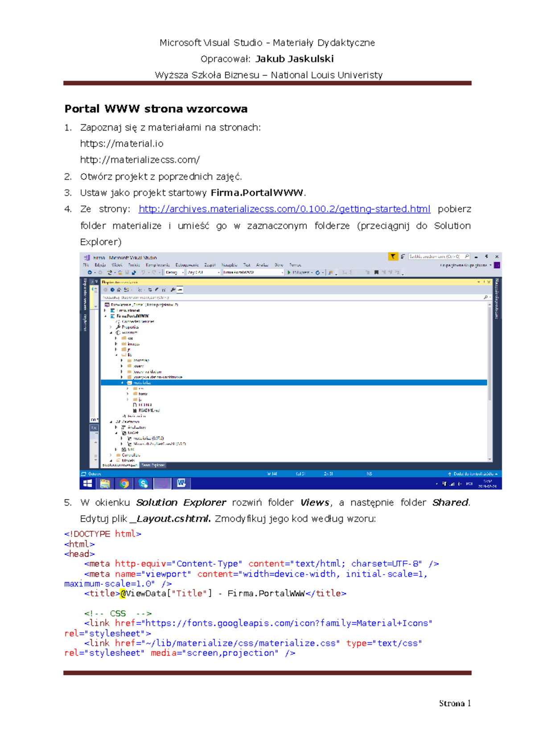Collapse the selected materialize folder
The image size is (535, 756).
pyautogui.click(x=122, y=382)
